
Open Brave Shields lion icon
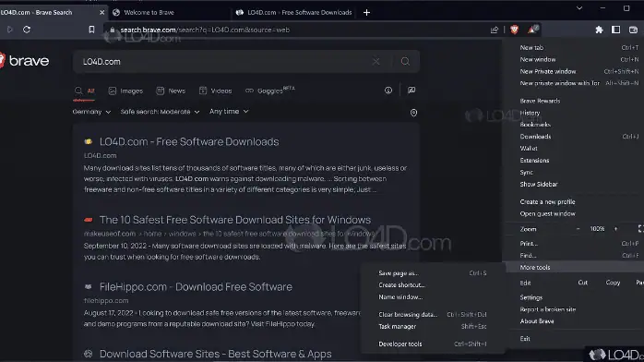pyautogui.click(x=514, y=30)
